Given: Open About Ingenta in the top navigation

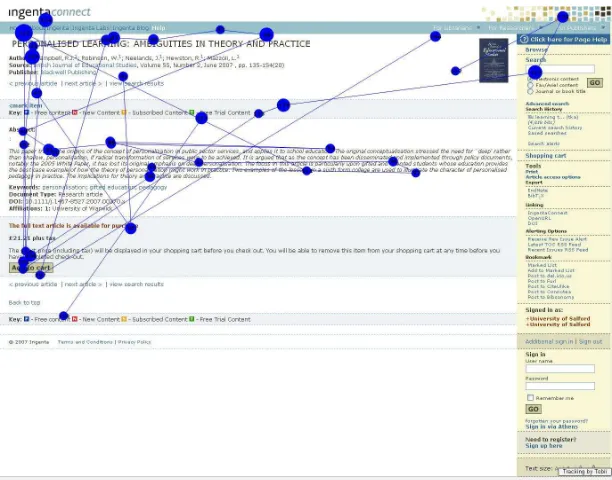Looking at the screenshot, I should [50, 28].
